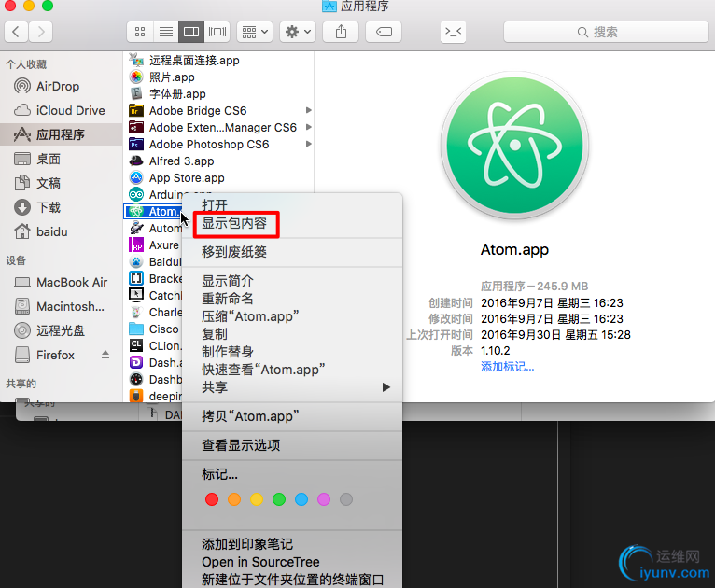Expand the Adobe Bridge CS6 folder arrow

[308, 110]
